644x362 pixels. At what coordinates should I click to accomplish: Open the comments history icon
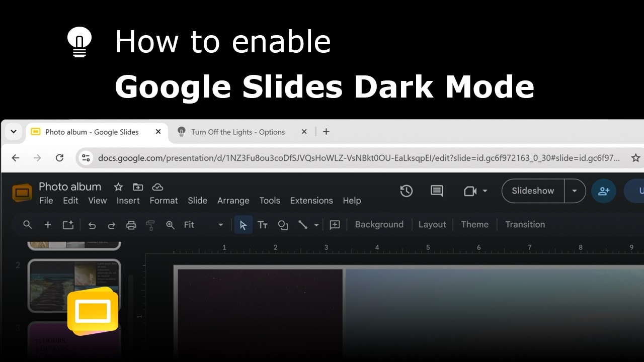437,191
